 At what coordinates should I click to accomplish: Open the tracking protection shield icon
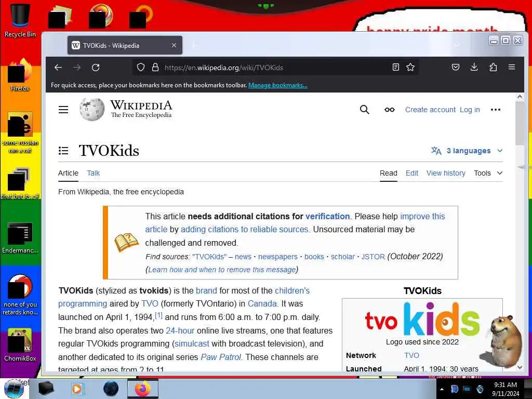coord(141,68)
